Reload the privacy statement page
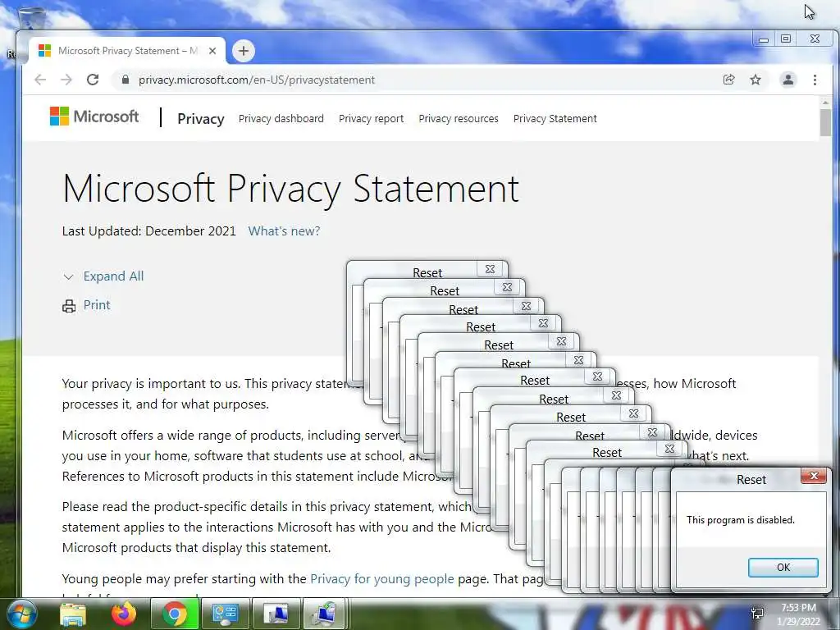The height and width of the screenshot is (630, 840). coord(93,80)
